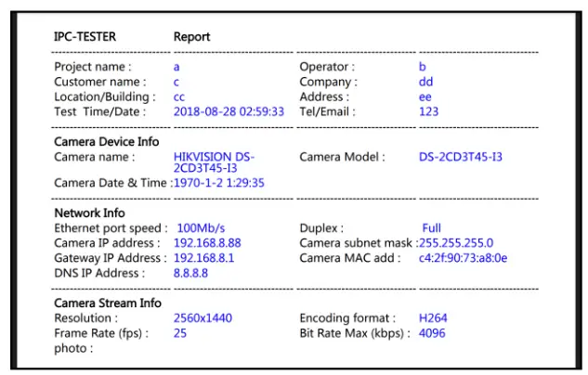Select the Address value 'ee'

click(425, 97)
